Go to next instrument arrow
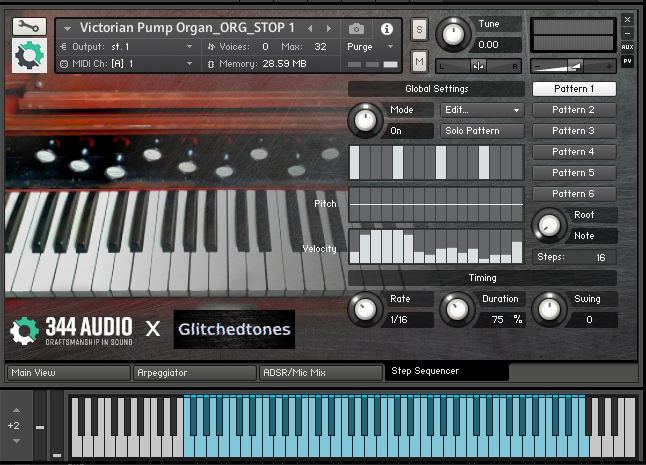Viewport: 646px width, 465px height. point(326,27)
